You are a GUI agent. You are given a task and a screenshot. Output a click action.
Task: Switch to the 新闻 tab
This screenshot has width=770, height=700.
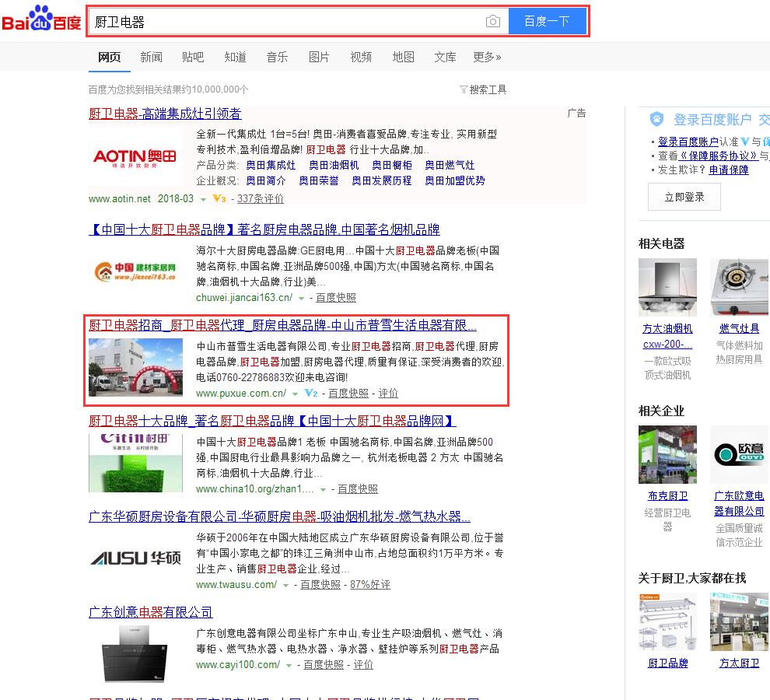(x=152, y=57)
